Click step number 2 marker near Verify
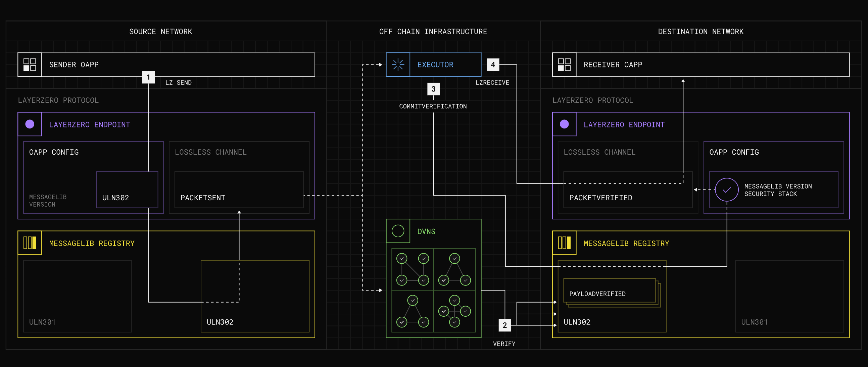 point(504,325)
